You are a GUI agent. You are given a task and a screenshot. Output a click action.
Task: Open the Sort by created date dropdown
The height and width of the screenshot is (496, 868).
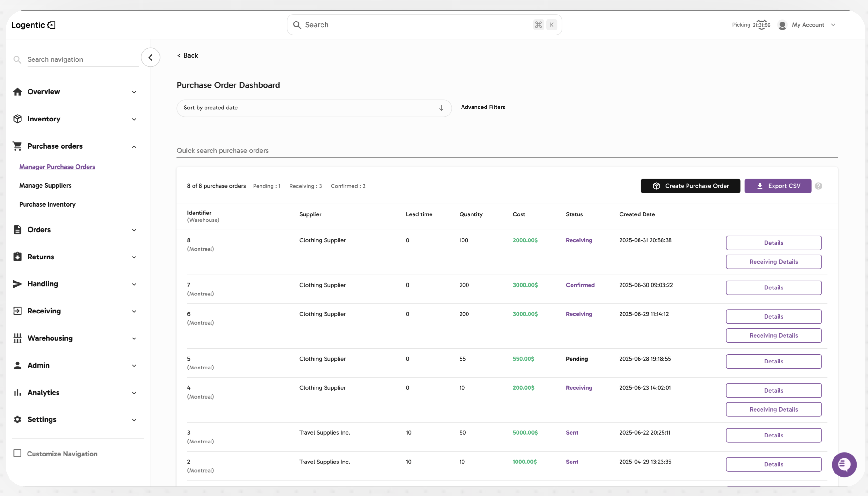(x=306, y=108)
